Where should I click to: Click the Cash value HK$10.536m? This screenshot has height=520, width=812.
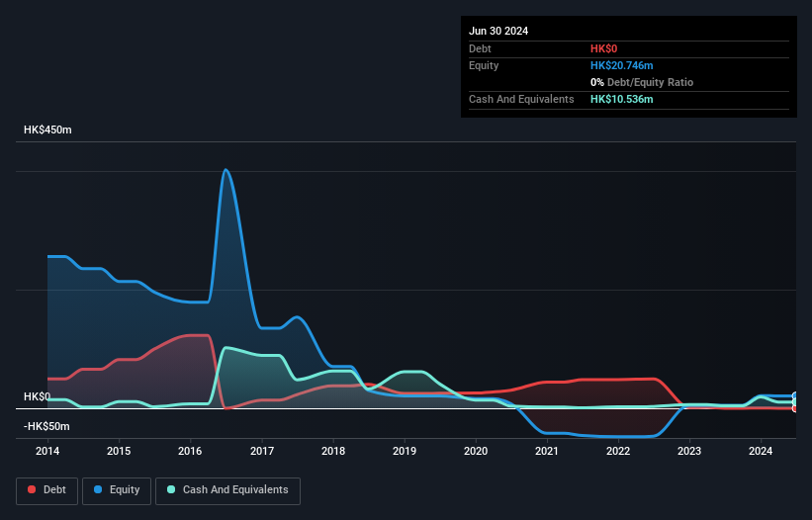pos(621,99)
